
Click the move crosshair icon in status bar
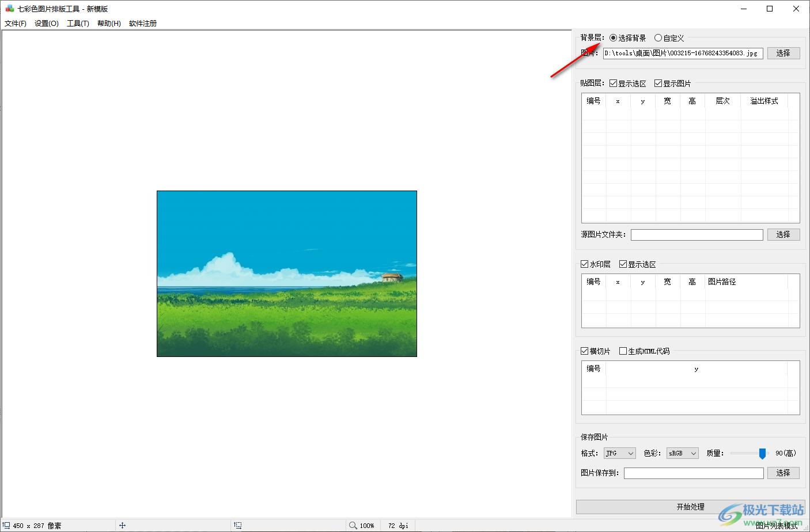(122, 525)
